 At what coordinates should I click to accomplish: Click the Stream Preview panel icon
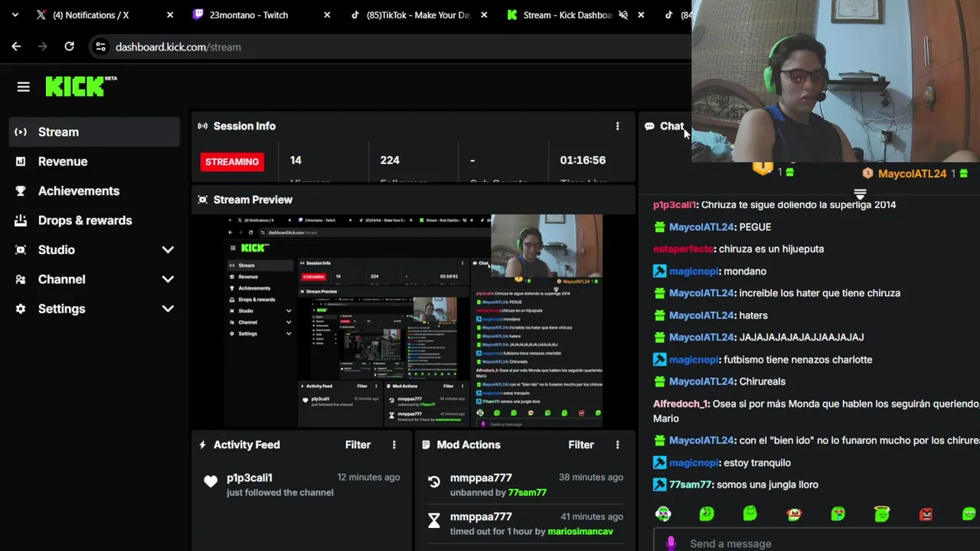tap(203, 200)
